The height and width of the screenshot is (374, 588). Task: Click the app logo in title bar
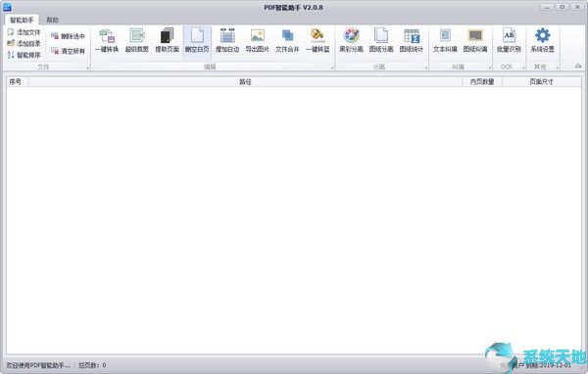7,7
